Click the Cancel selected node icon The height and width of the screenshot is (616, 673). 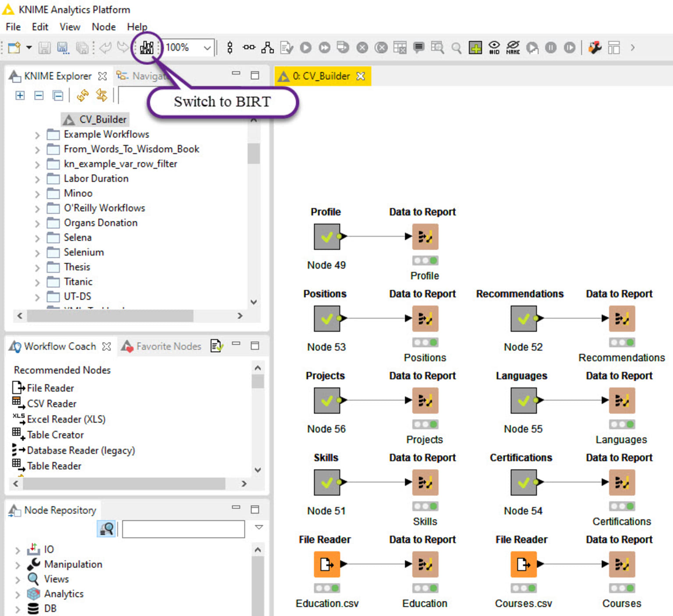click(362, 47)
